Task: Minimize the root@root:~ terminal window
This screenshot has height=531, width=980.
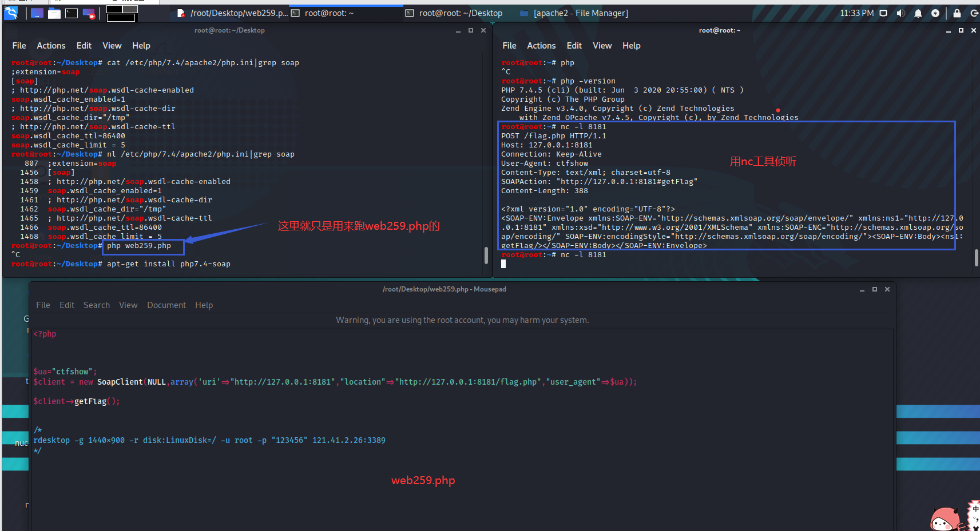Action: pyautogui.click(x=949, y=31)
